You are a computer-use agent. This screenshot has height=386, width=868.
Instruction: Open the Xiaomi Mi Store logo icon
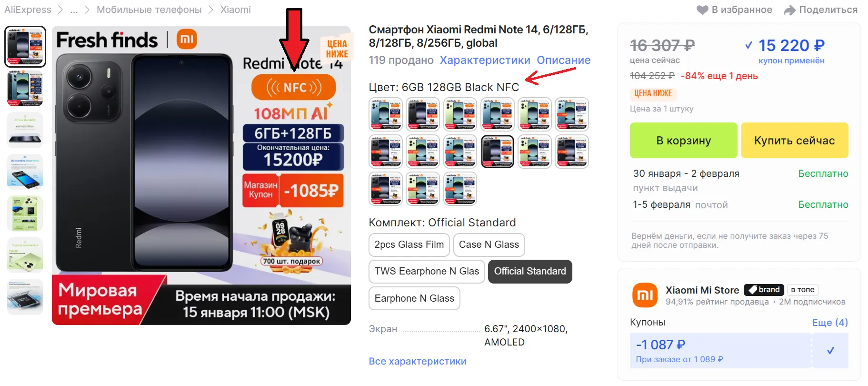pos(645,295)
